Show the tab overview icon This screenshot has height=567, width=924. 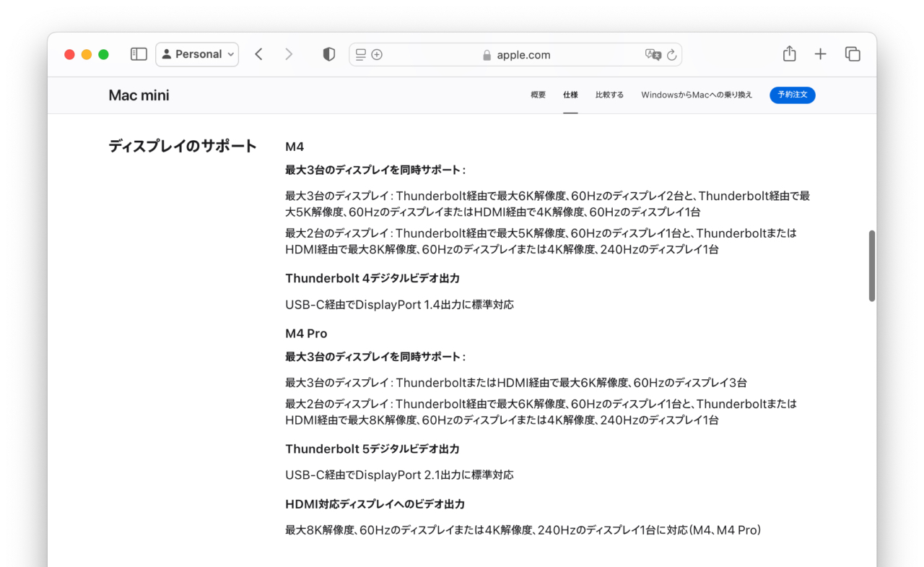click(x=853, y=54)
